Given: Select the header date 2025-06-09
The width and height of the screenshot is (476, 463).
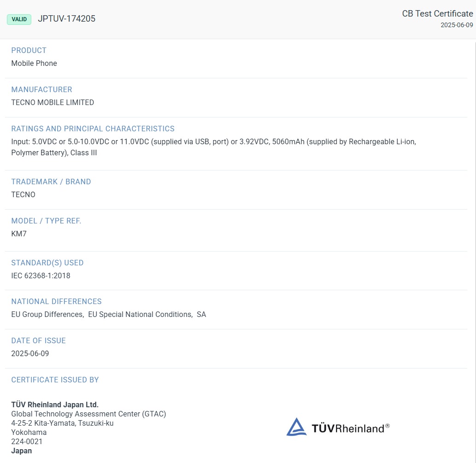Looking at the screenshot, I should [457, 25].
